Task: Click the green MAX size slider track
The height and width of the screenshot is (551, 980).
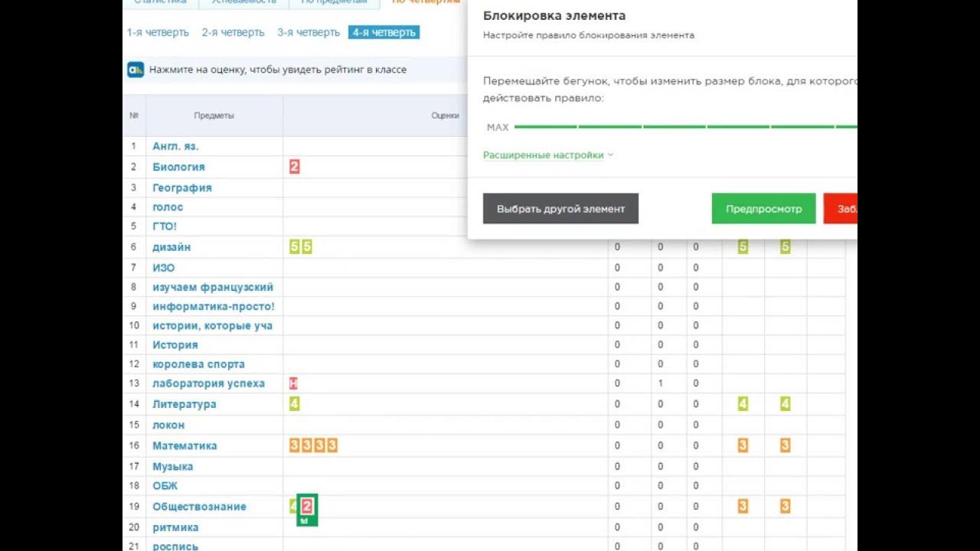Action: [685, 127]
